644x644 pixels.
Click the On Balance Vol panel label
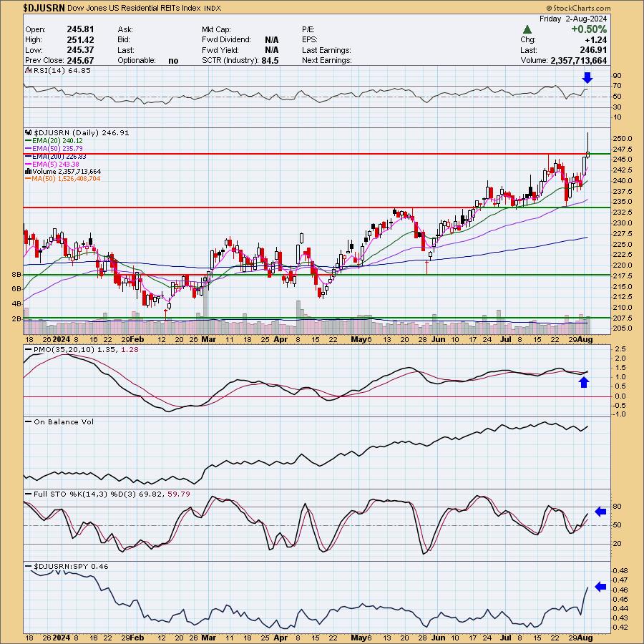coord(64,421)
